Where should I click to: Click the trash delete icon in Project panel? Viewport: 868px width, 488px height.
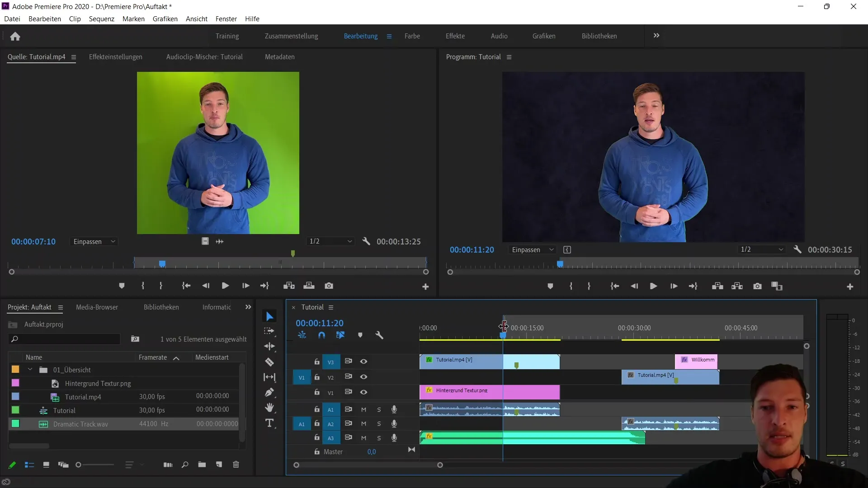(x=236, y=465)
